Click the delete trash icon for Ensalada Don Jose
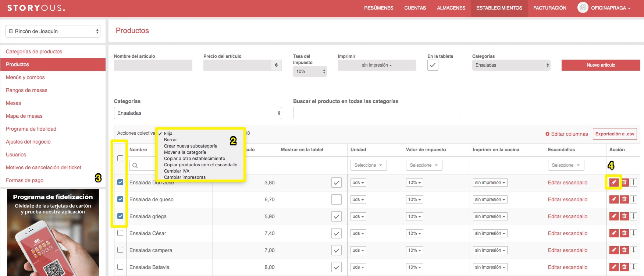 [624, 182]
